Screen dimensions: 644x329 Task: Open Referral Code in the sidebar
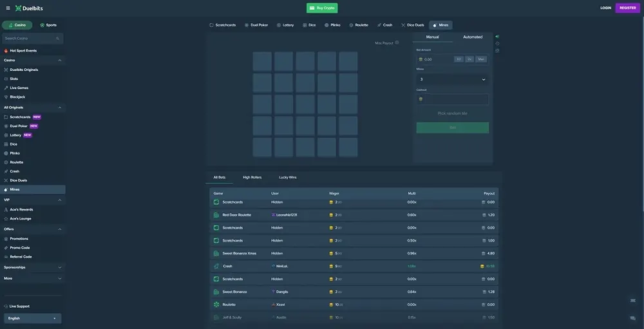click(x=21, y=257)
